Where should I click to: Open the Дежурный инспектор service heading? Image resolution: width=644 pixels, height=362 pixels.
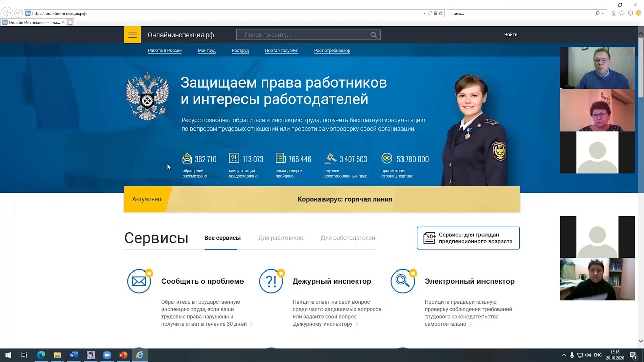332,281
